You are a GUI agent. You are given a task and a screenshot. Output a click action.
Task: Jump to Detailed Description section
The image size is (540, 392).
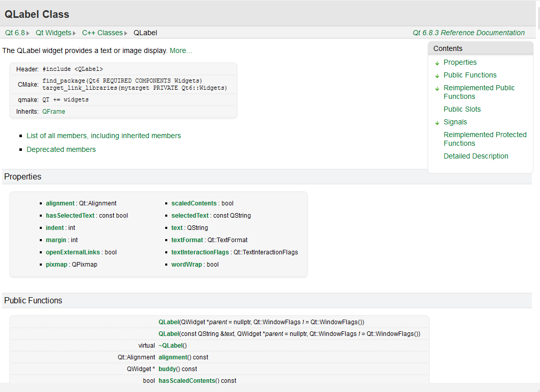476,156
